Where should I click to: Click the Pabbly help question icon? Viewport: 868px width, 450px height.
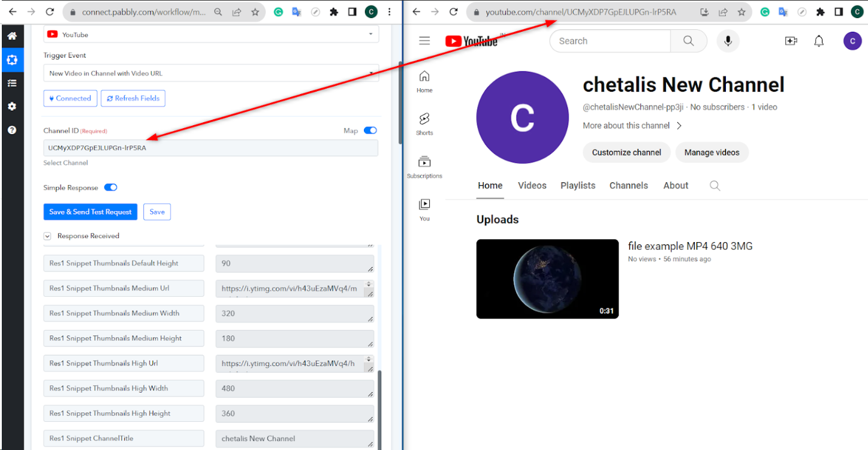click(11, 130)
